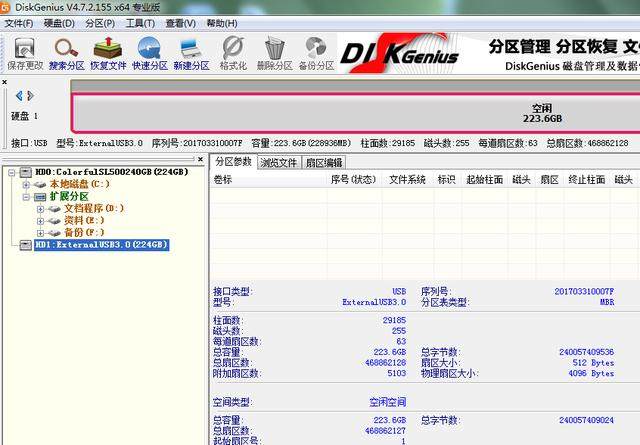
Task: Click the 快速分区 quick partition icon
Action: coord(149,52)
